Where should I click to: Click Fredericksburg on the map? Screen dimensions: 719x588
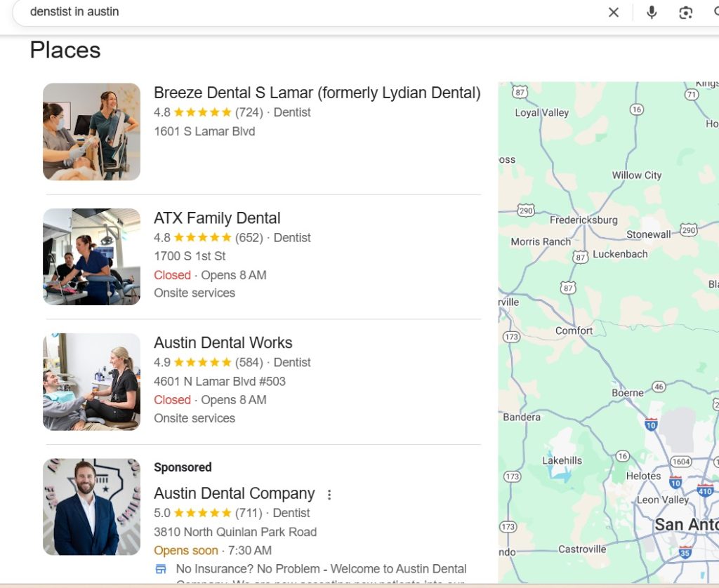click(x=583, y=220)
